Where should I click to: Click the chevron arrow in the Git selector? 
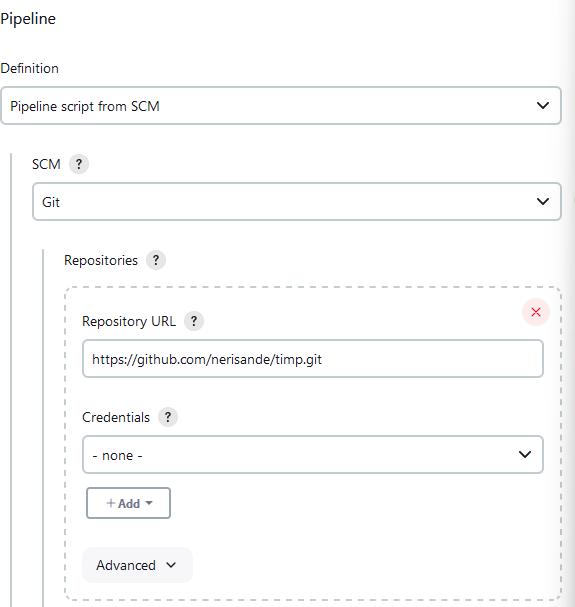coord(543,201)
